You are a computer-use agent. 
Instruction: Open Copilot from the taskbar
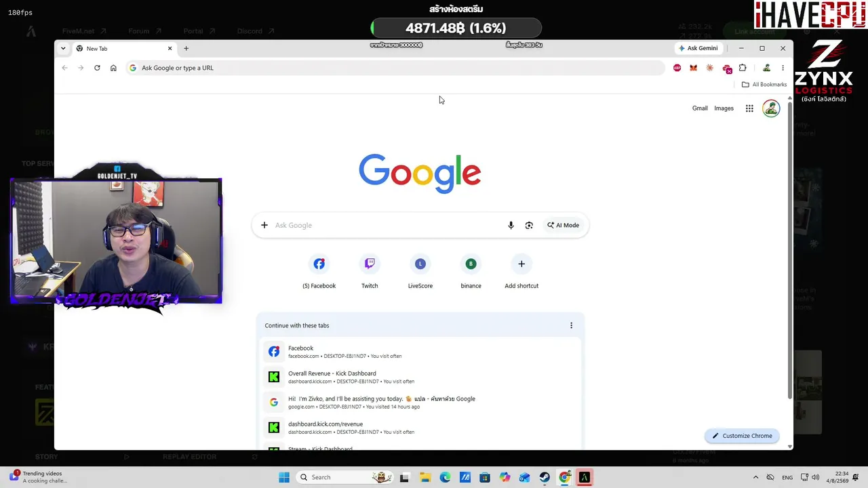(505, 477)
